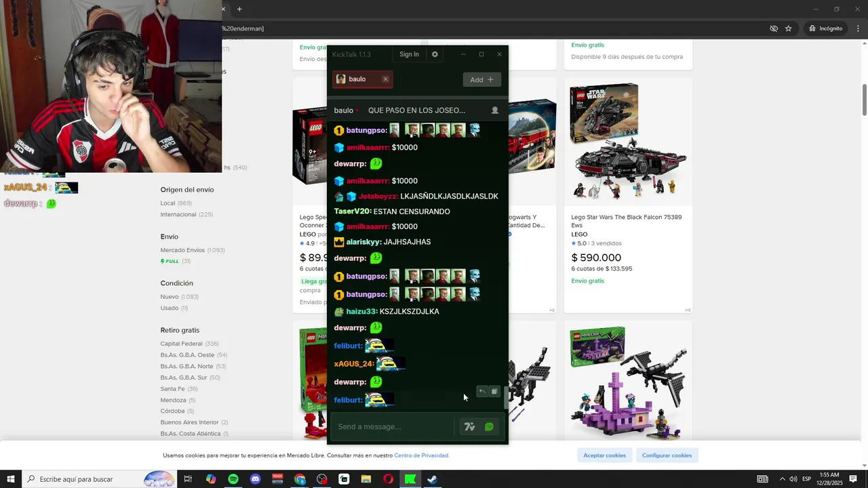868x488 pixels.
Task: Open volume control in system tray
Action: point(793,479)
